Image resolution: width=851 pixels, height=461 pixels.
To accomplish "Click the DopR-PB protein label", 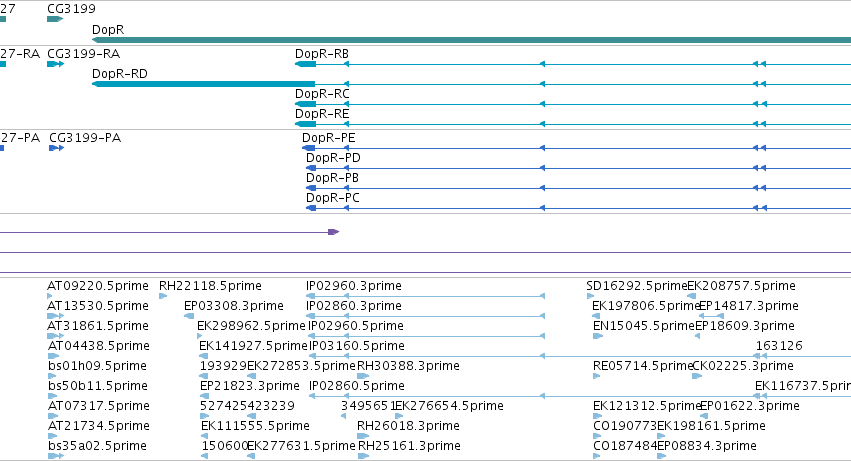I will 332,178.
